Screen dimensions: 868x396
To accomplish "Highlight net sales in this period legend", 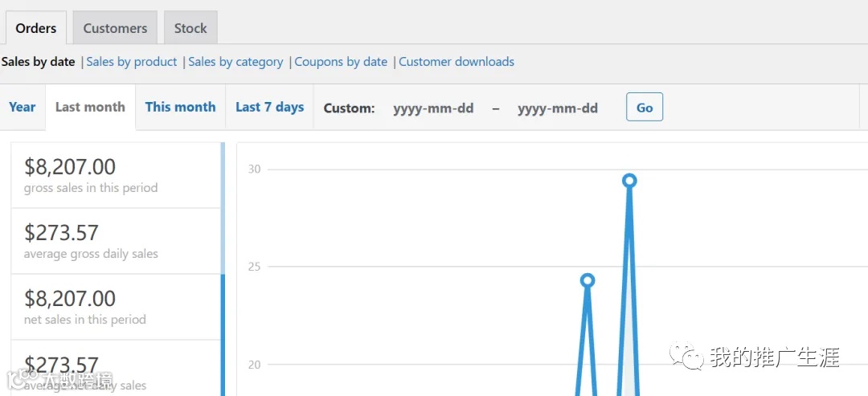I will [118, 307].
